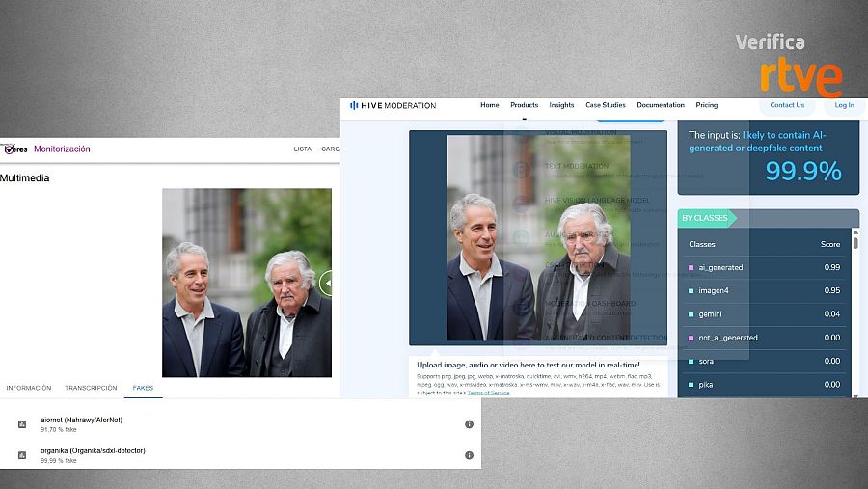Click the ai_generated color swatch

click(x=691, y=267)
